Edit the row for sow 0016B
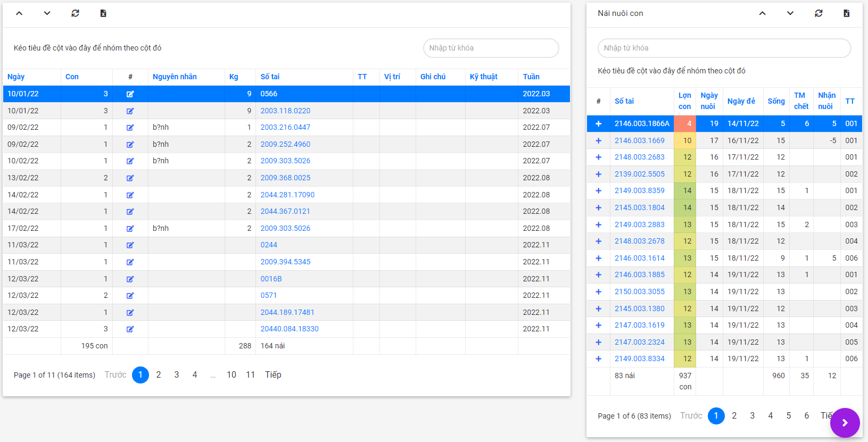The width and height of the screenshot is (868, 442). (x=130, y=279)
